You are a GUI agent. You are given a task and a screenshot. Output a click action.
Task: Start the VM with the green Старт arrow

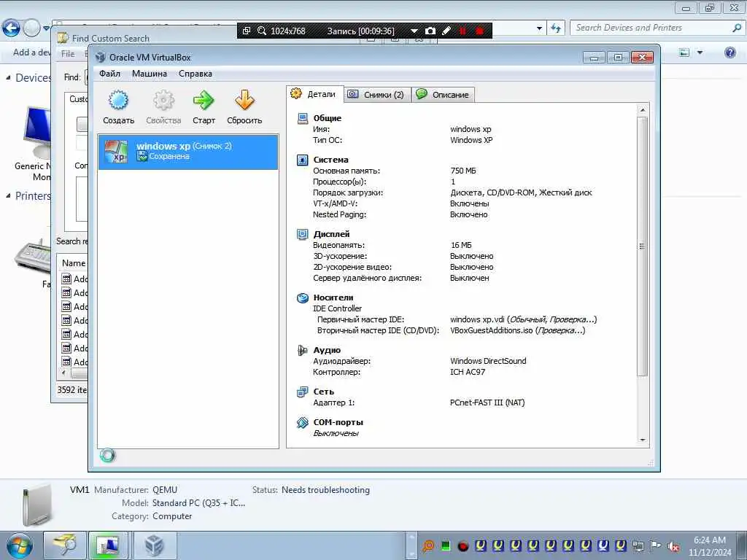[x=204, y=101]
